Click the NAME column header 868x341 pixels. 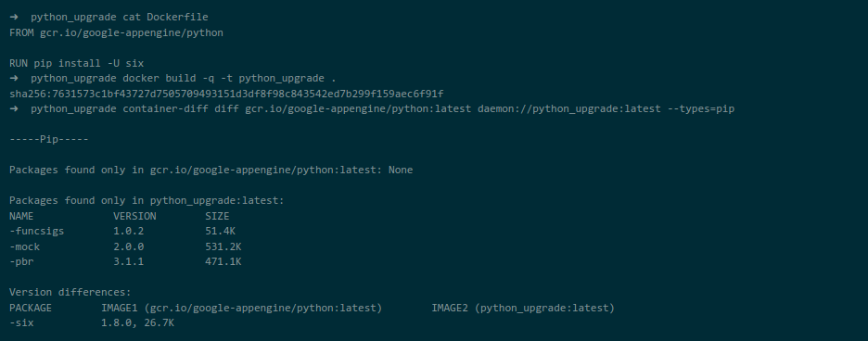click(21, 216)
